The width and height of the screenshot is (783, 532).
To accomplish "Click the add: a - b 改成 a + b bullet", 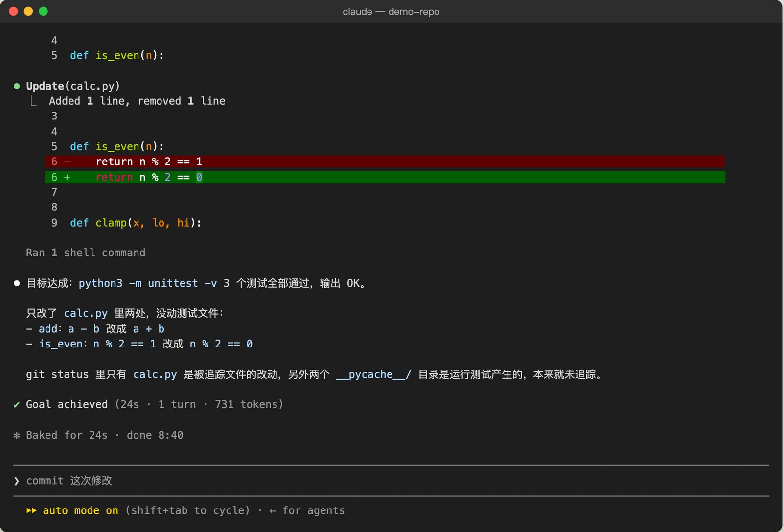I will 95,329.
